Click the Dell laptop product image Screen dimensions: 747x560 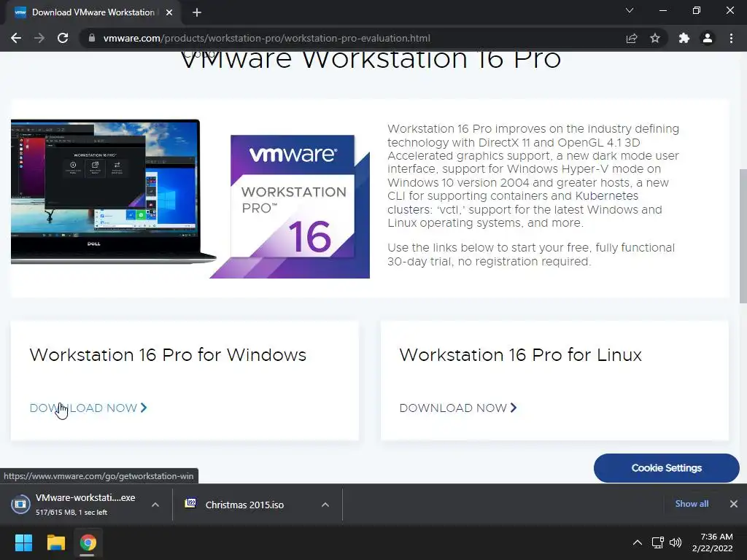point(112,192)
